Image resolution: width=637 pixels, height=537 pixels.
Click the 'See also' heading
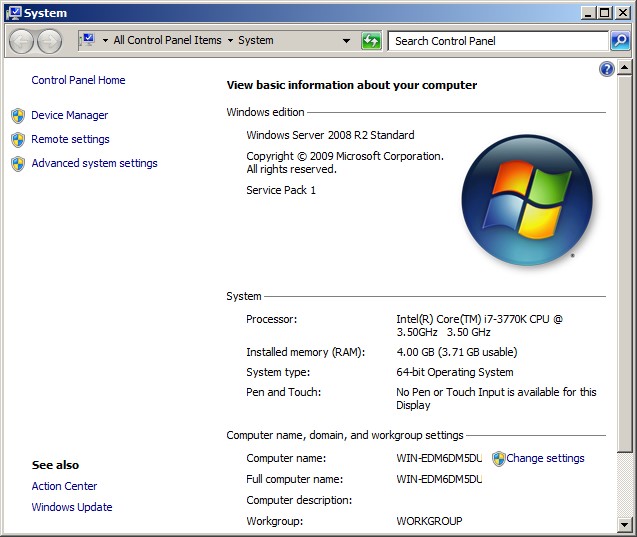point(55,465)
